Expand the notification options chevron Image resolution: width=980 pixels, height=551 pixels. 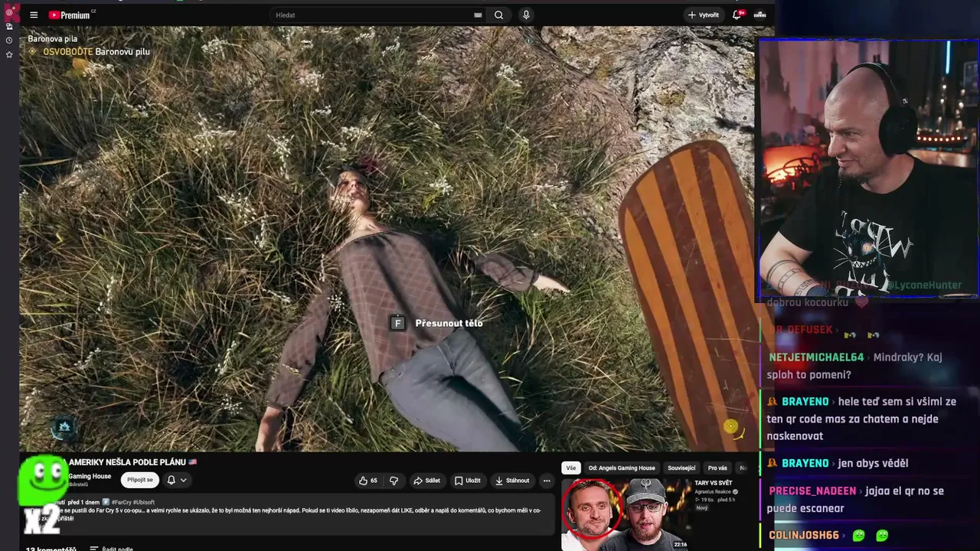click(183, 480)
